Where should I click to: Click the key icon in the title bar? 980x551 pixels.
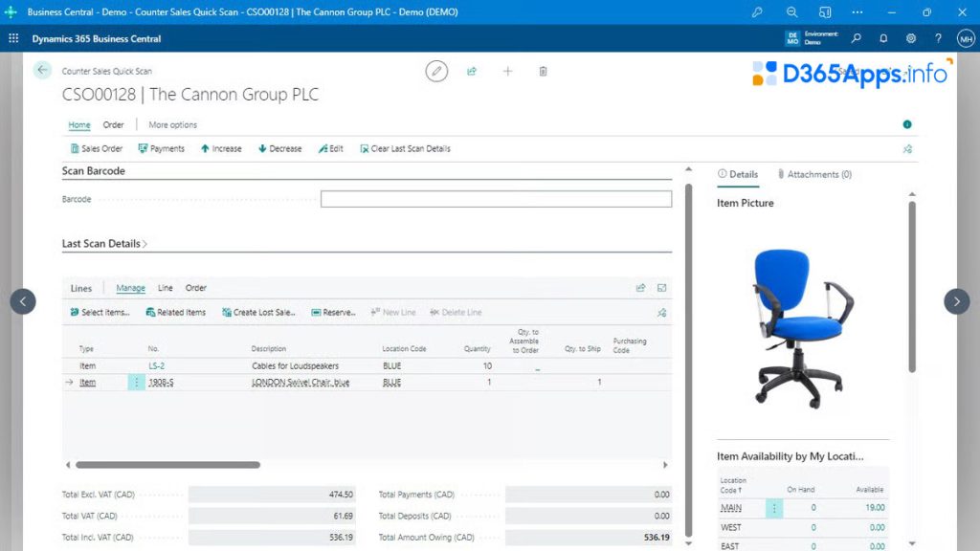[x=757, y=11]
